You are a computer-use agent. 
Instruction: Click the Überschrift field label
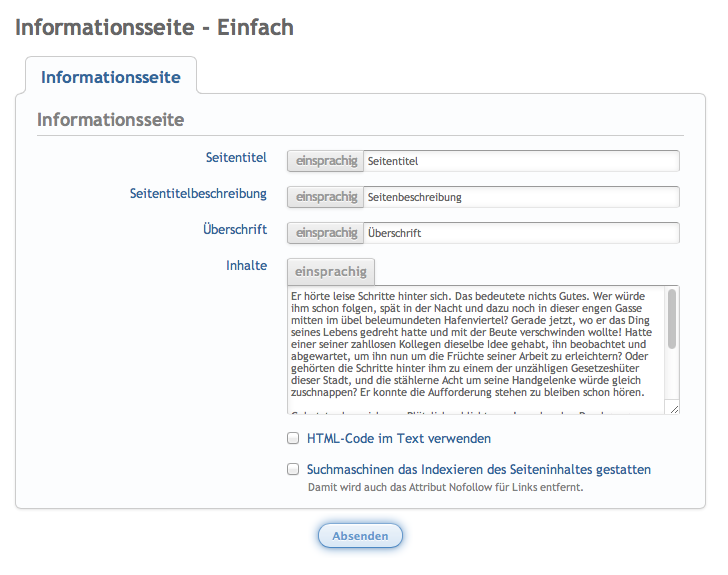pyautogui.click(x=234, y=229)
